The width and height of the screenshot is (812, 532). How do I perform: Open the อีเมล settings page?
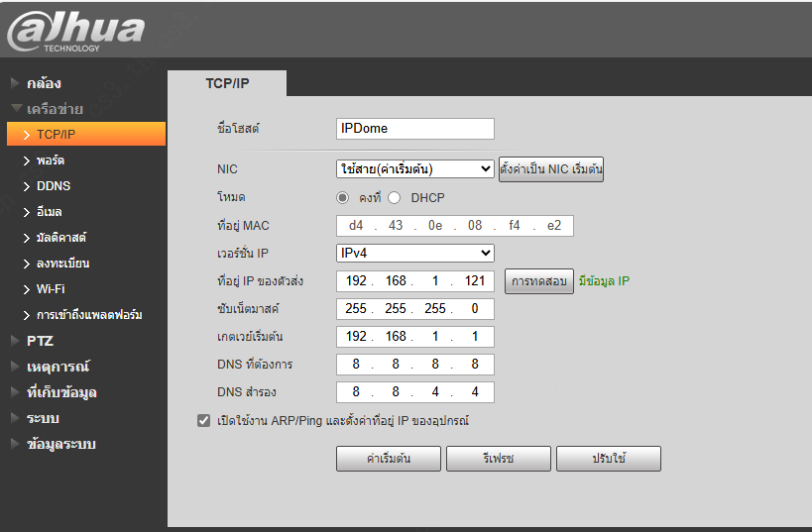pyautogui.click(x=49, y=212)
